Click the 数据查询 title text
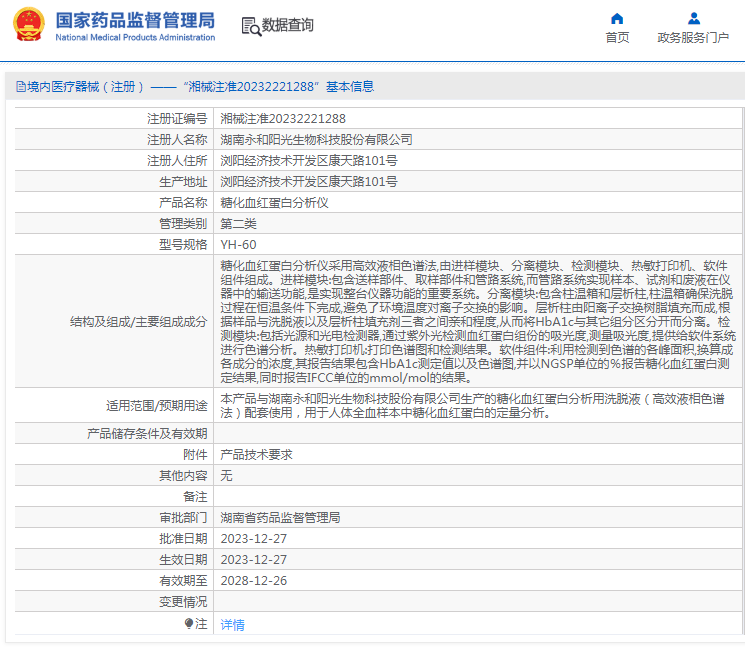 click(x=287, y=25)
